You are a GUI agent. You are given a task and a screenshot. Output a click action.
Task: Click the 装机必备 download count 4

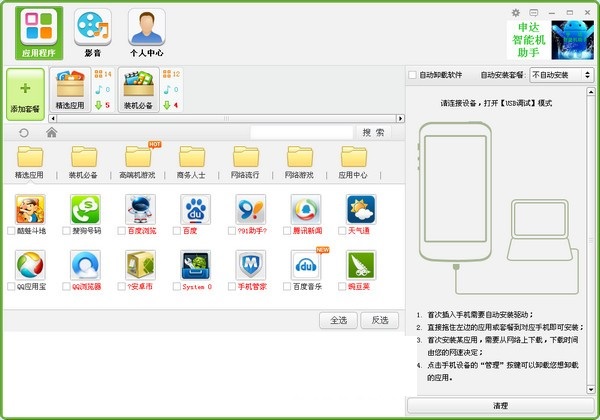(171, 105)
